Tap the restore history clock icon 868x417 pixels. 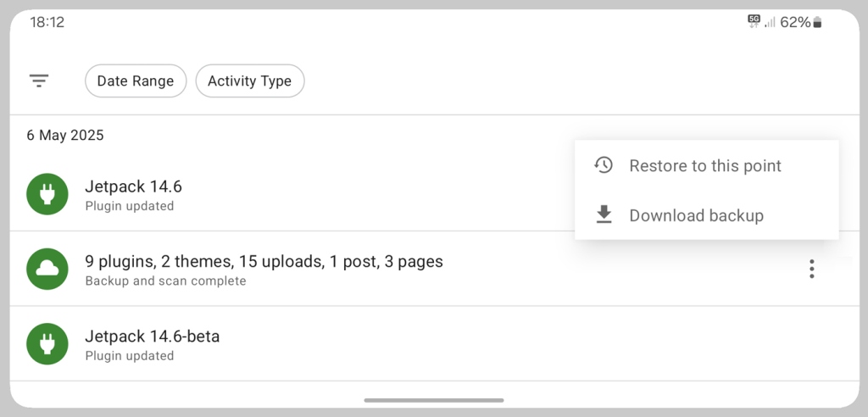pyautogui.click(x=604, y=165)
